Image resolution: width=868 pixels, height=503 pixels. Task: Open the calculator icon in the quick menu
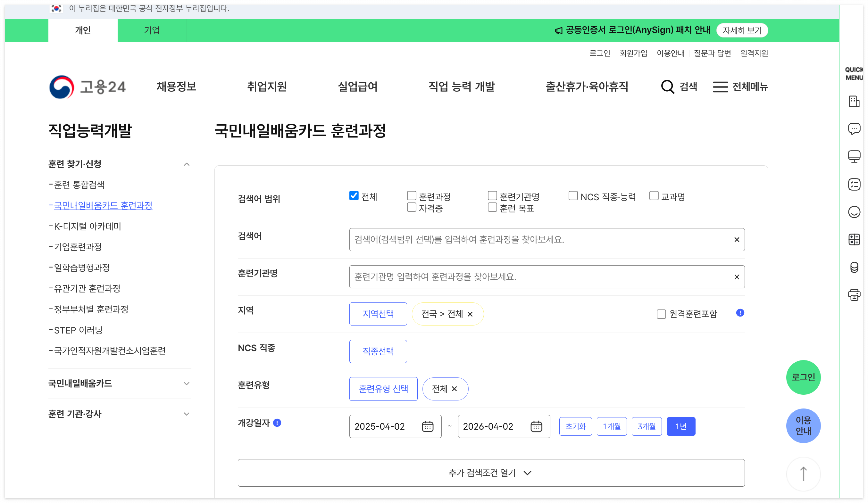click(x=854, y=240)
